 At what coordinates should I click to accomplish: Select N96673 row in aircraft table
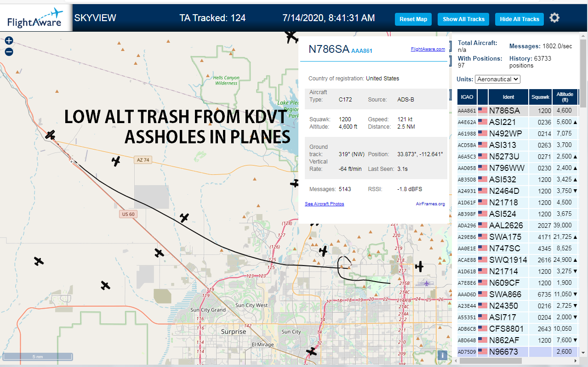(518, 352)
